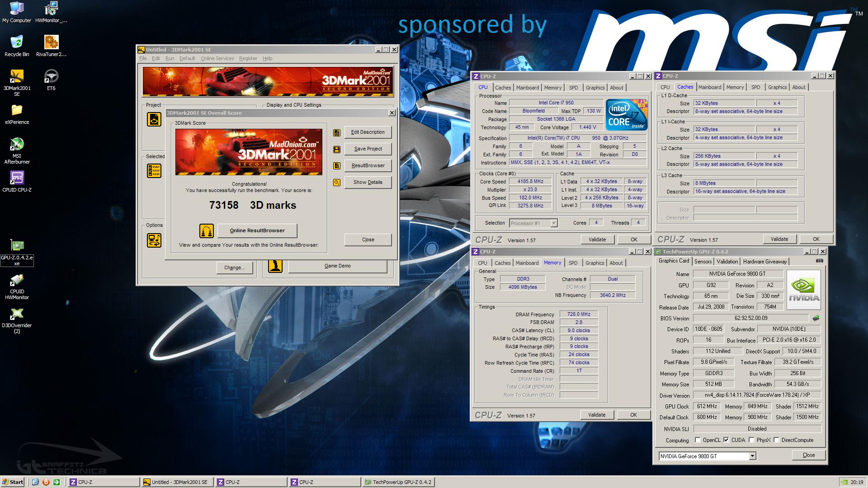This screenshot has height=488, width=868.
Task: Select the GPU-Z.0.4.2.exe desktop icon
Action: (17, 253)
